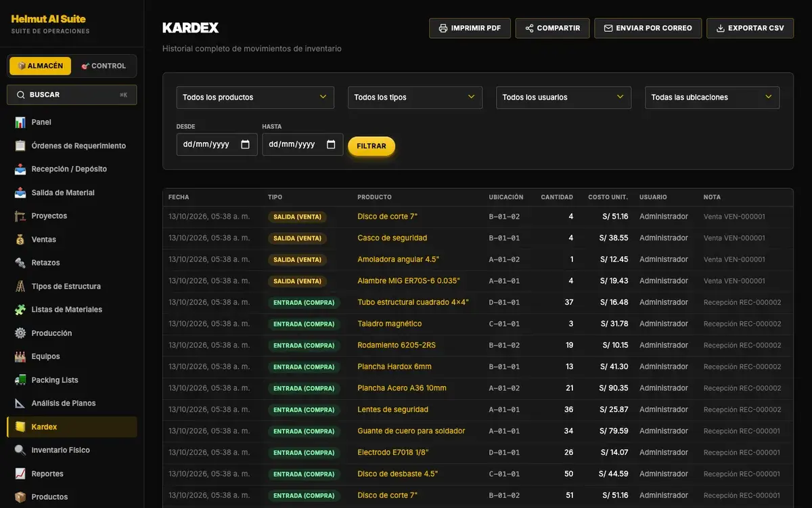Open product link Alambre MIG ER70S-6 0.035"
The image size is (812, 508).
409,281
